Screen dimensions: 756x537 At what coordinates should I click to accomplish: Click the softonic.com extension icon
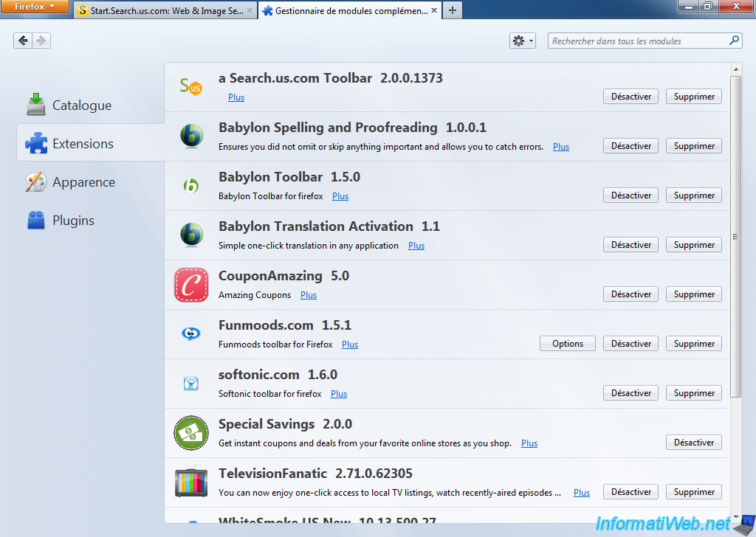pyautogui.click(x=191, y=384)
